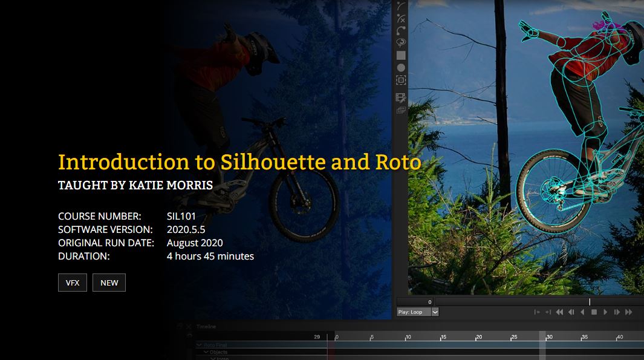The image size is (644, 360).
Task: Click frame 0 on the timeline ruler
Action: (336, 337)
